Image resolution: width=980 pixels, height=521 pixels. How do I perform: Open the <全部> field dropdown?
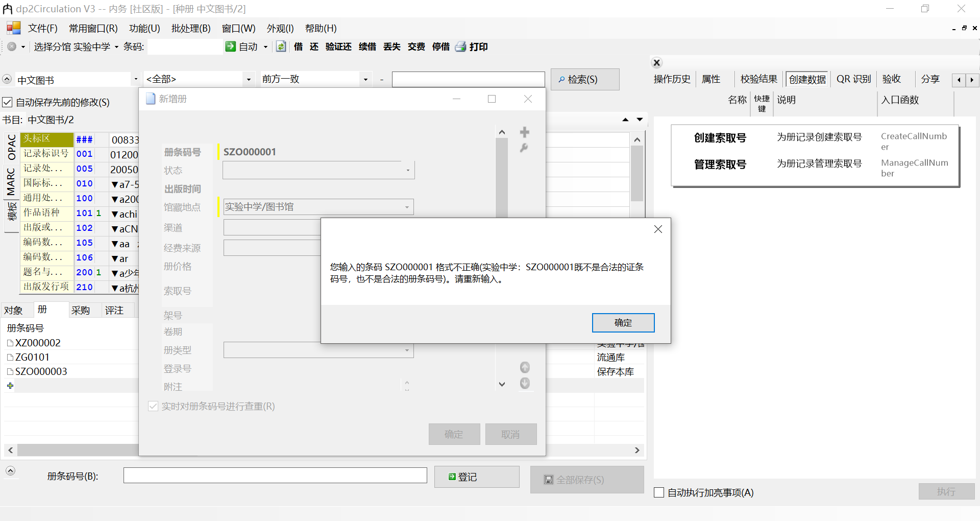pyautogui.click(x=249, y=79)
